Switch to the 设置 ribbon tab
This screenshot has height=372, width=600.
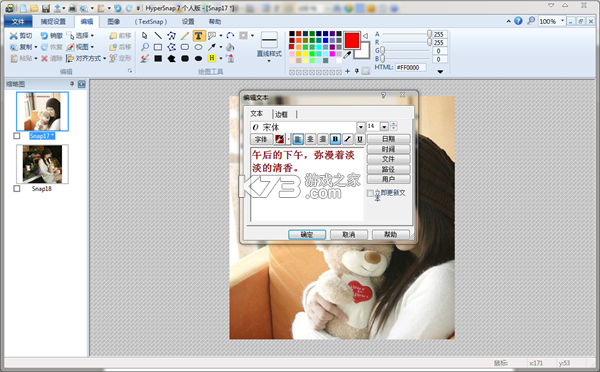pyautogui.click(x=188, y=22)
